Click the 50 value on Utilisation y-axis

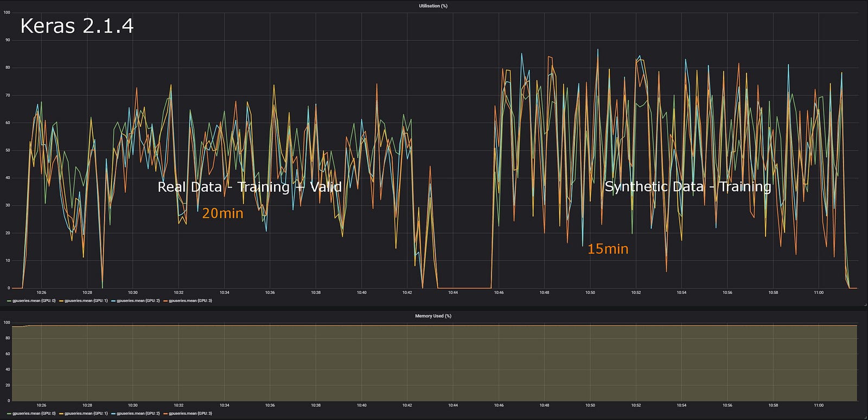(x=8, y=151)
